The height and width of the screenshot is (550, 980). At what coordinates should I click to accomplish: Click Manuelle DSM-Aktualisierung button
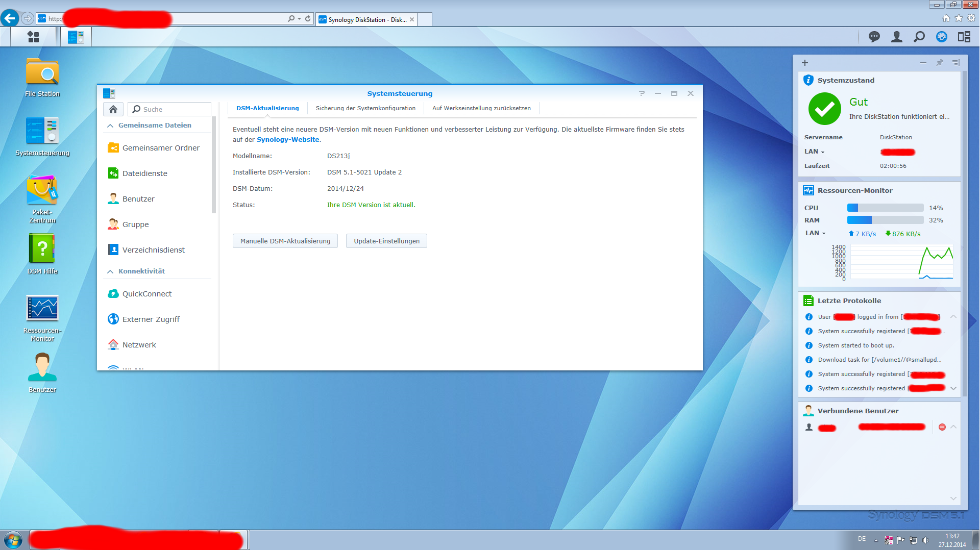(x=285, y=241)
